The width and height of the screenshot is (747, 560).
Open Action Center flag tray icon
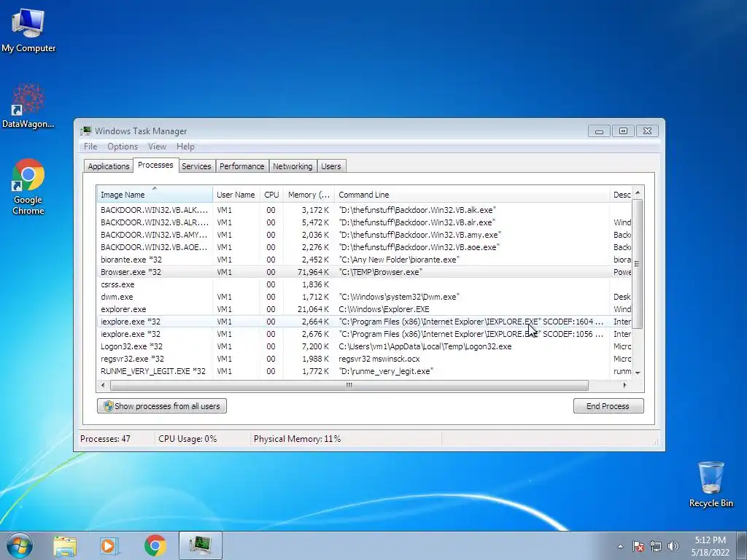pyautogui.click(x=638, y=546)
